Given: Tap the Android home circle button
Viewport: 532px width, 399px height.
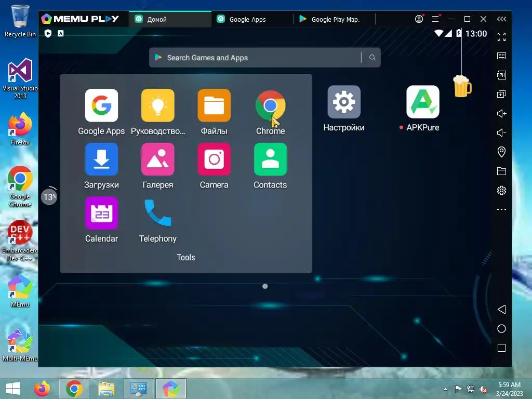Looking at the screenshot, I should (501, 328).
